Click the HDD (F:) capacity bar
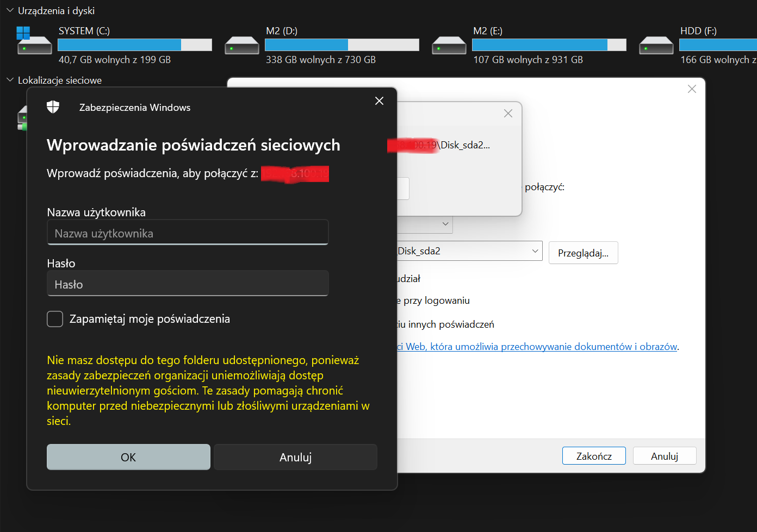757x532 pixels. click(718, 45)
